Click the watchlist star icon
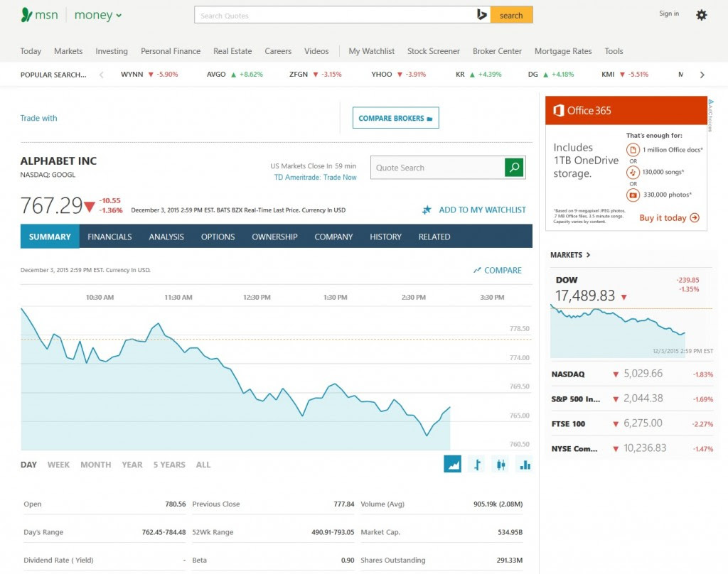The height and width of the screenshot is (574, 728). (427, 210)
